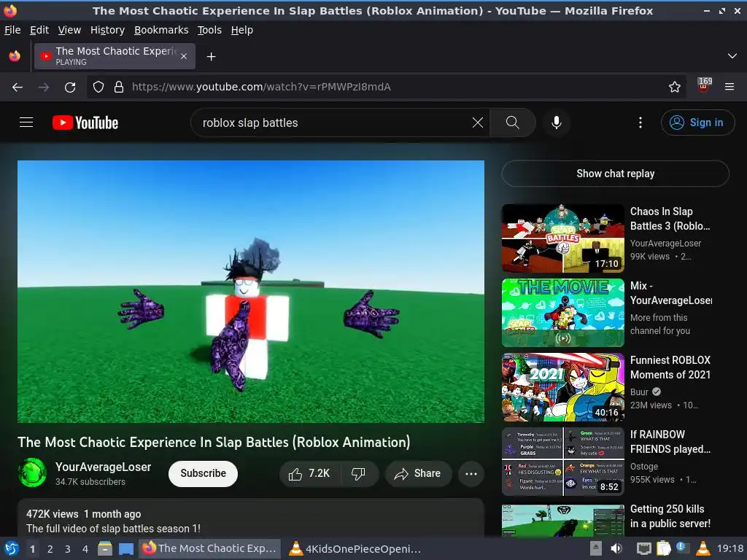Open the View menu

coord(69,30)
